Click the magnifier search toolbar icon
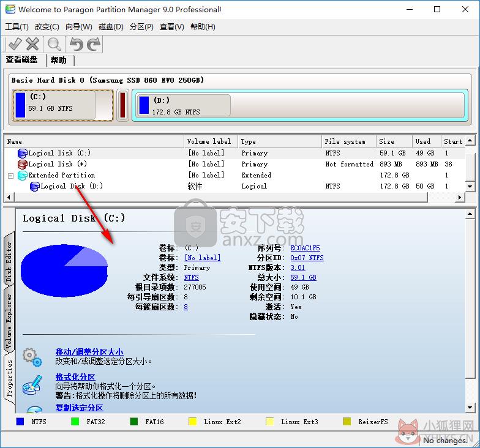 [54, 44]
